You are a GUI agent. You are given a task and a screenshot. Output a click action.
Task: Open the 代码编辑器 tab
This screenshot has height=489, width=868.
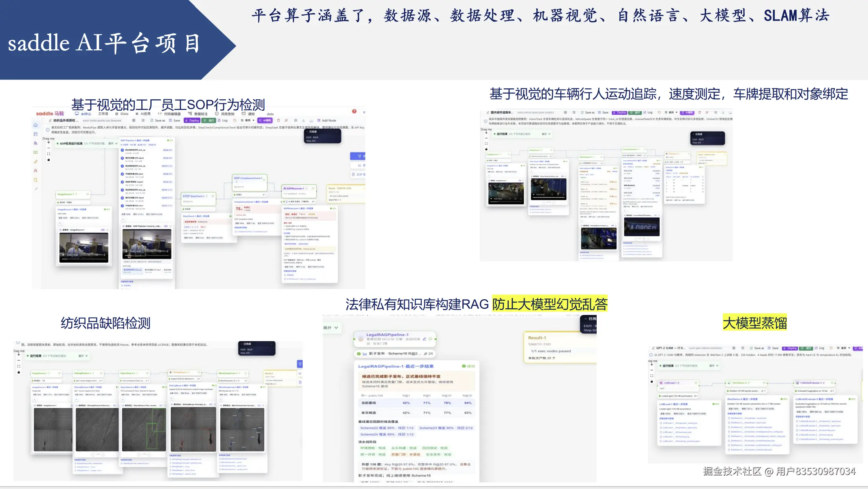[x=170, y=114]
